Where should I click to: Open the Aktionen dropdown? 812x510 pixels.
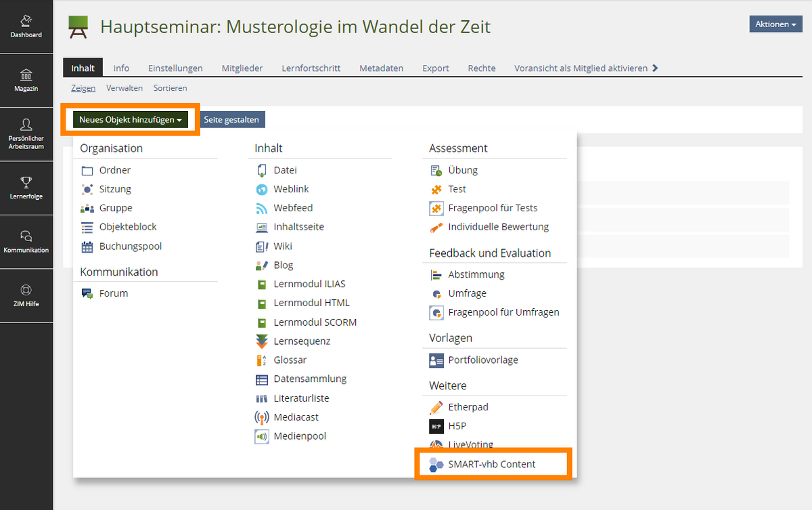click(x=775, y=24)
